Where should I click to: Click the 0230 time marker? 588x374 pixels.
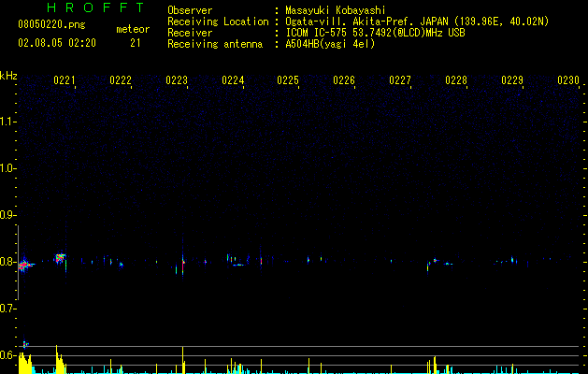pyautogui.click(x=568, y=80)
